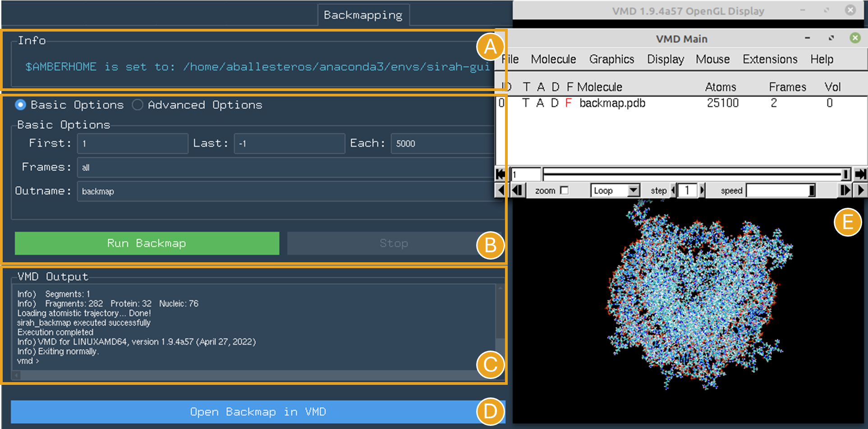Click Open Backmap in VMD button
The height and width of the screenshot is (429, 868).
[x=258, y=412]
